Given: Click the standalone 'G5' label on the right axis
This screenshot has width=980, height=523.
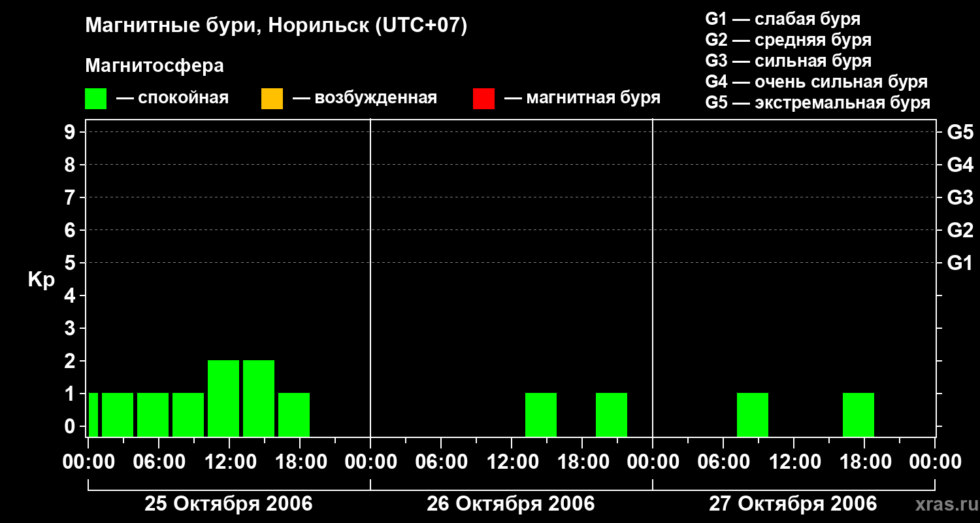Looking at the screenshot, I should pyautogui.click(x=960, y=132).
